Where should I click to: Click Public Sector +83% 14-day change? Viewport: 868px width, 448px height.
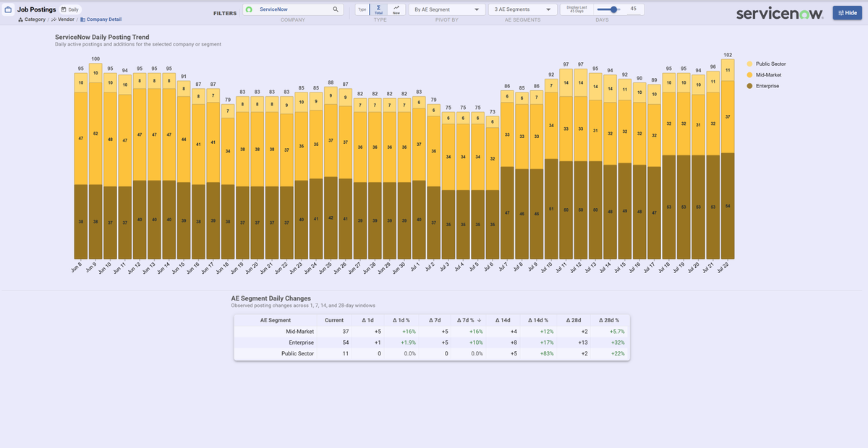(548, 353)
